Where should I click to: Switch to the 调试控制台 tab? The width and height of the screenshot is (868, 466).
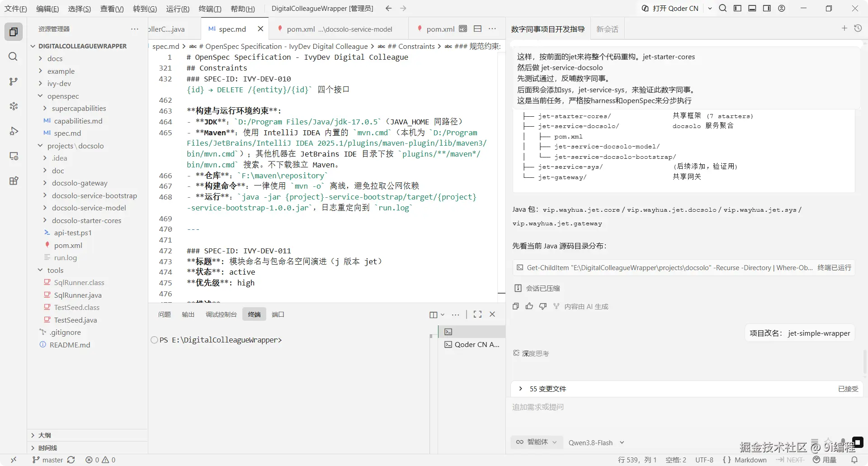[x=221, y=314]
